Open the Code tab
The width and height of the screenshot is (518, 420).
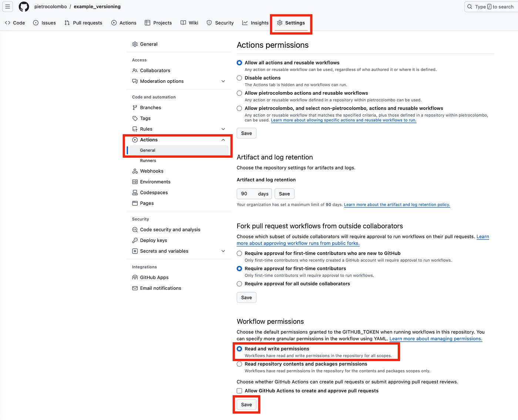[15, 23]
